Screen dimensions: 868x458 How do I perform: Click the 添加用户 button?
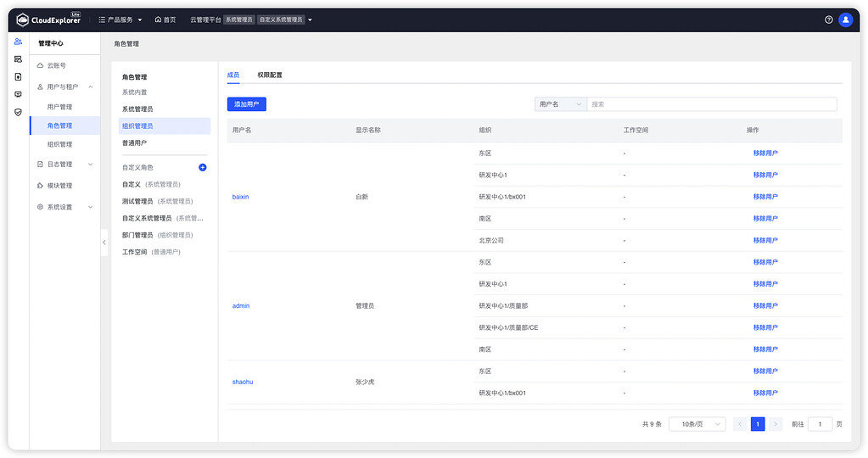[x=246, y=104]
